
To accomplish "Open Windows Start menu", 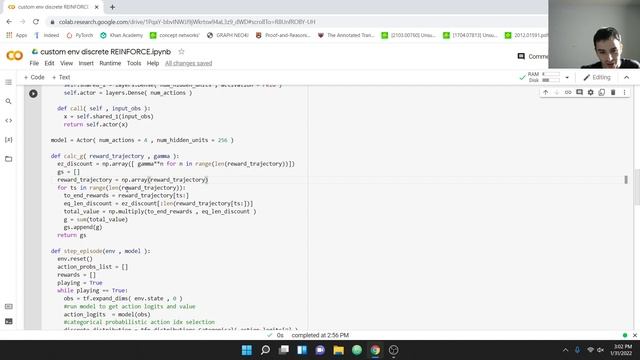I will point(247,350).
